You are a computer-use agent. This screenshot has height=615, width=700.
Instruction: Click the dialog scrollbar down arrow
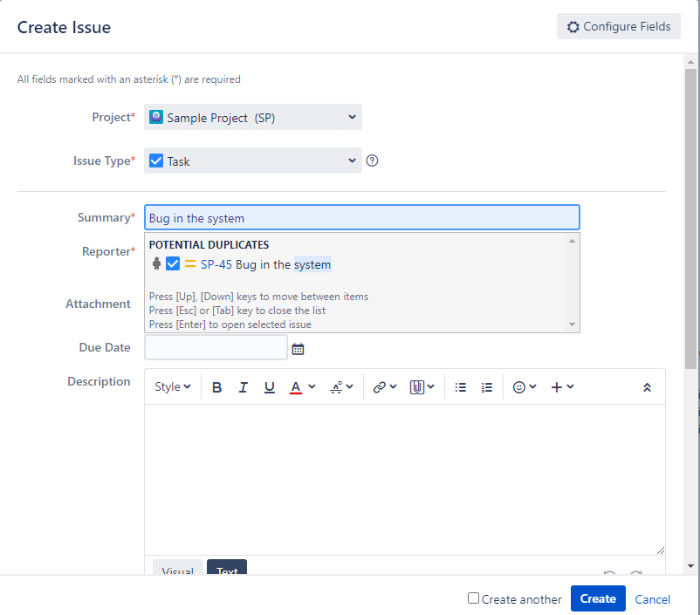[690, 566]
